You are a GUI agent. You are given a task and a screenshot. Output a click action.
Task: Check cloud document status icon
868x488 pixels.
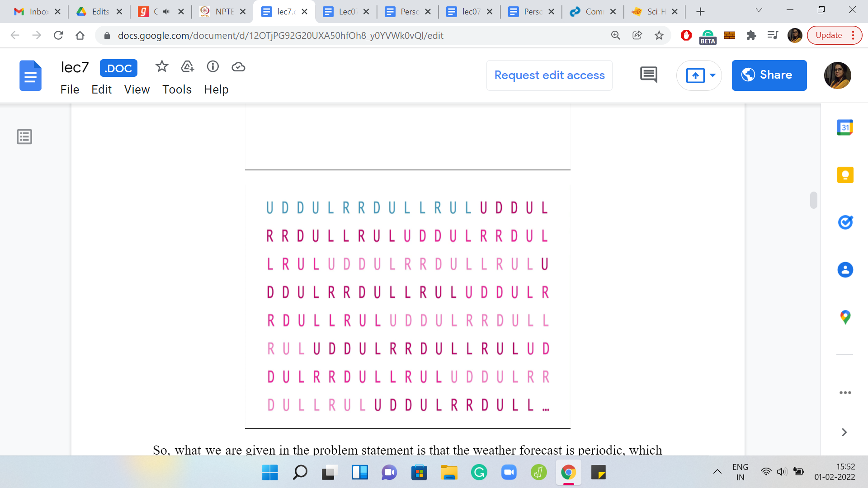pos(238,67)
